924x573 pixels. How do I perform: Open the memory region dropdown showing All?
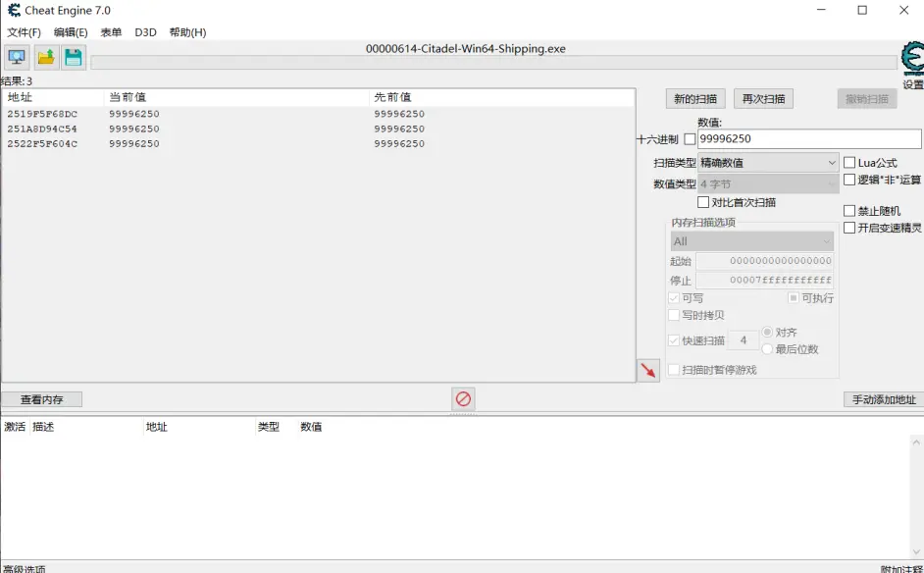(x=751, y=241)
